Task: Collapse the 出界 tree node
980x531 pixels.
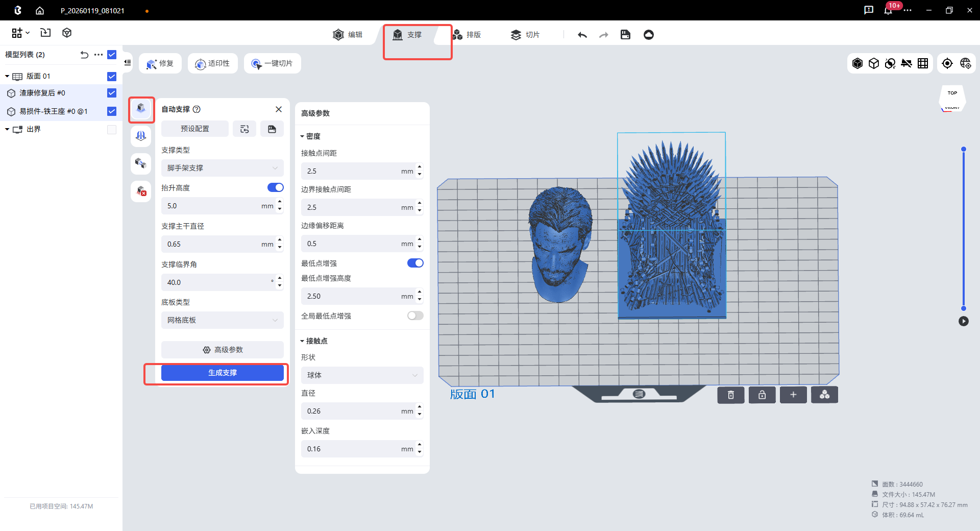Action: 7,130
